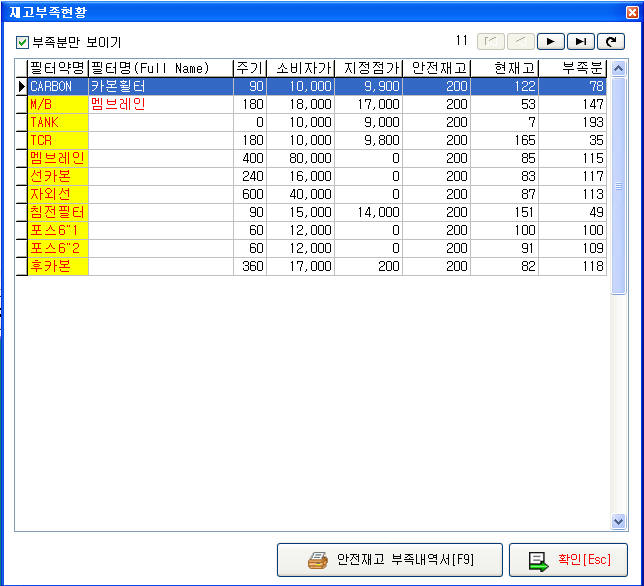Select the yellow 멤브레인 filter cell

pyautogui.click(x=58, y=159)
